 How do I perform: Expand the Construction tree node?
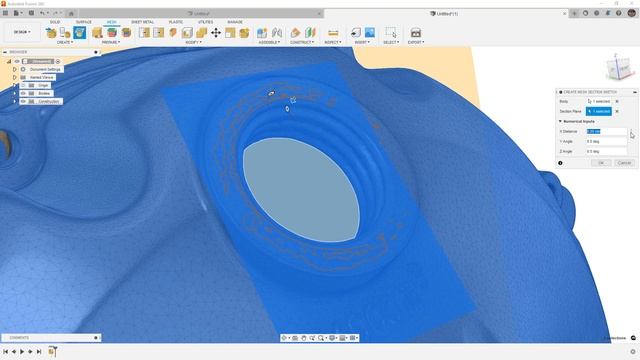(x=15, y=101)
